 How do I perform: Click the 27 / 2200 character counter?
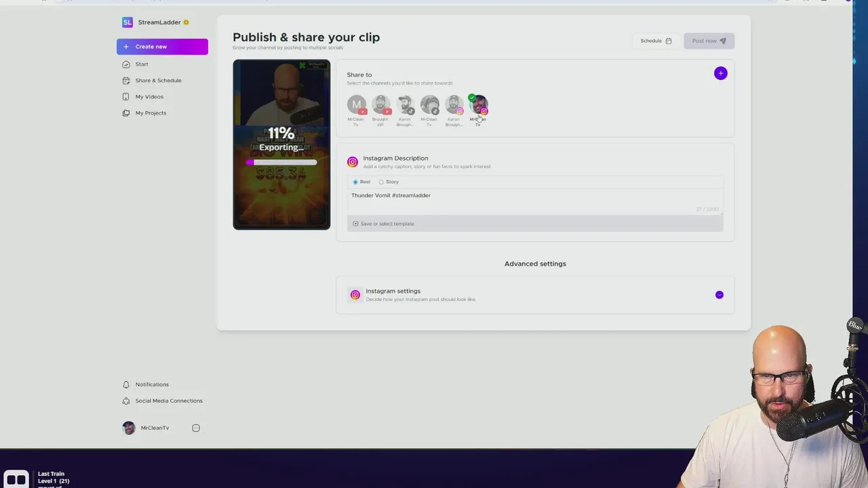pos(707,209)
